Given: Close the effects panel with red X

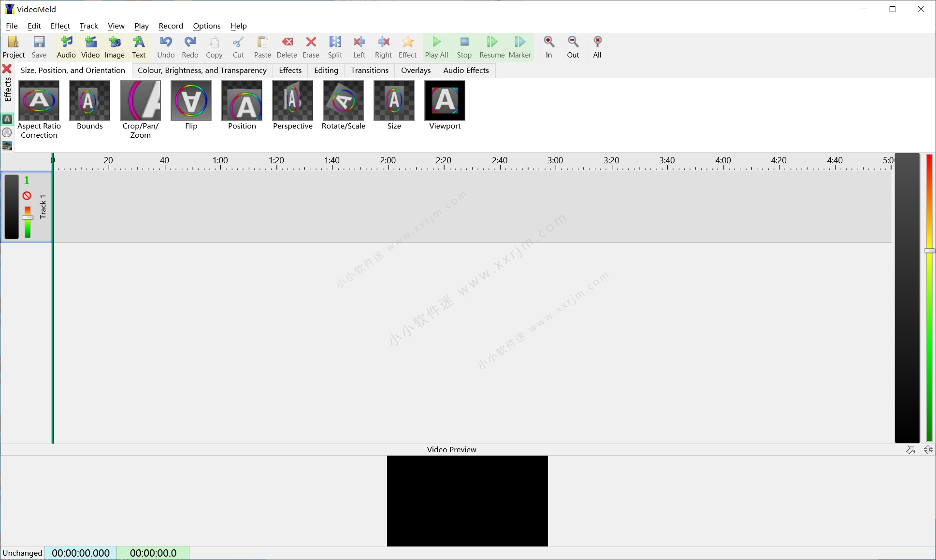Looking at the screenshot, I should [7, 69].
